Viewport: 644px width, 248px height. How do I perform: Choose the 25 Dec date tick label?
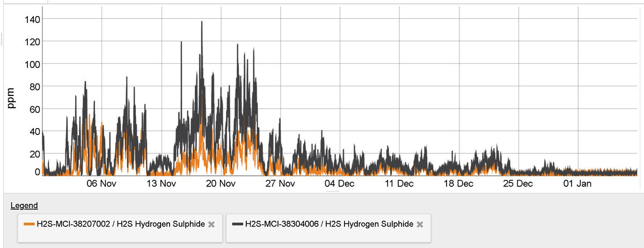517,184
